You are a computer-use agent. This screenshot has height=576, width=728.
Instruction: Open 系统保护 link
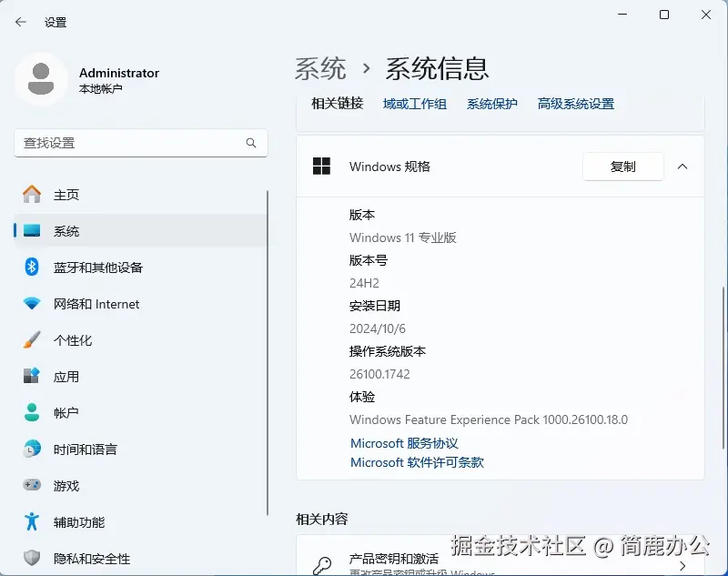(x=491, y=104)
